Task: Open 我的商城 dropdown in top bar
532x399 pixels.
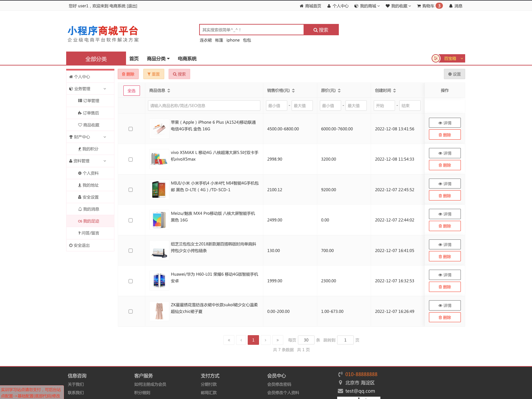Action: pyautogui.click(x=367, y=6)
